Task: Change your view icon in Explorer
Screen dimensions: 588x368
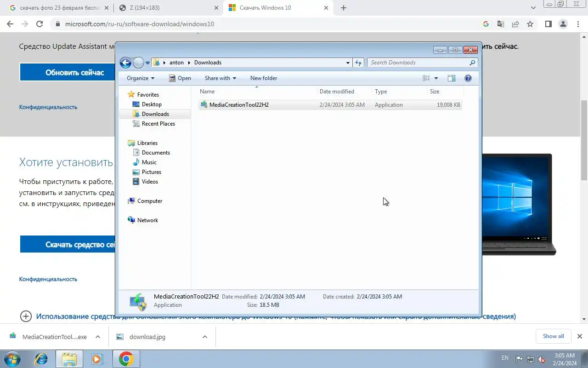Action: pos(426,78)
